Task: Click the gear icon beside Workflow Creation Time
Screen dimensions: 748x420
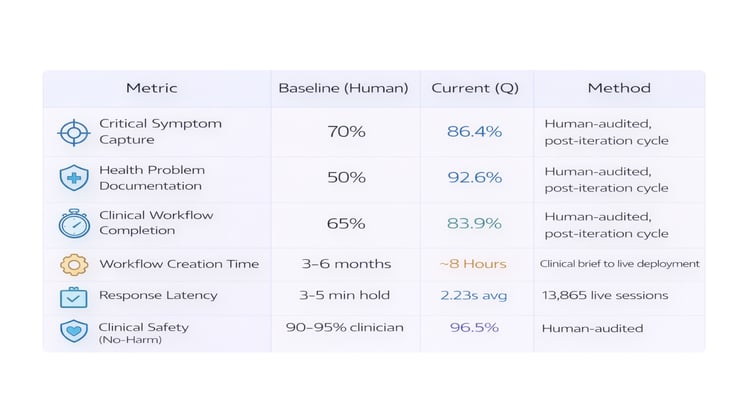Action: pyautogui.click(x=74, y=265)
